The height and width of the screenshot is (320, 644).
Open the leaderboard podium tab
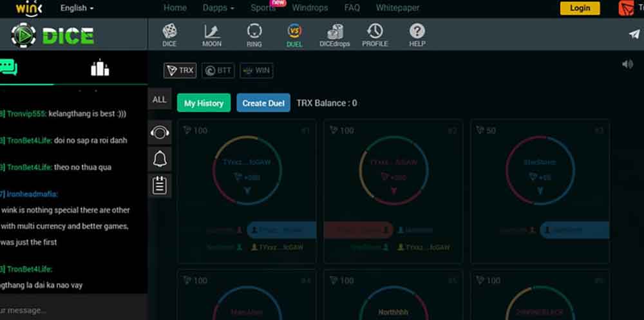pyautogui.click(x=100, y=68)
